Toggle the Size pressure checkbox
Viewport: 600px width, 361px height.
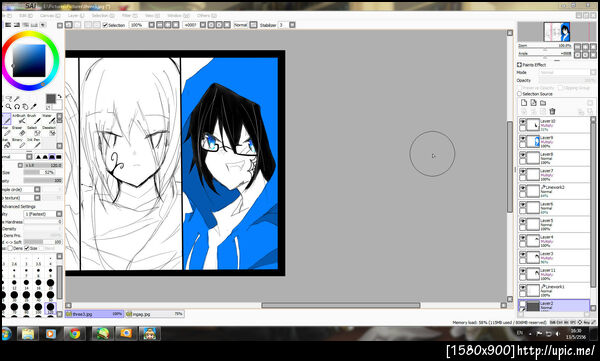click(27, 248)
